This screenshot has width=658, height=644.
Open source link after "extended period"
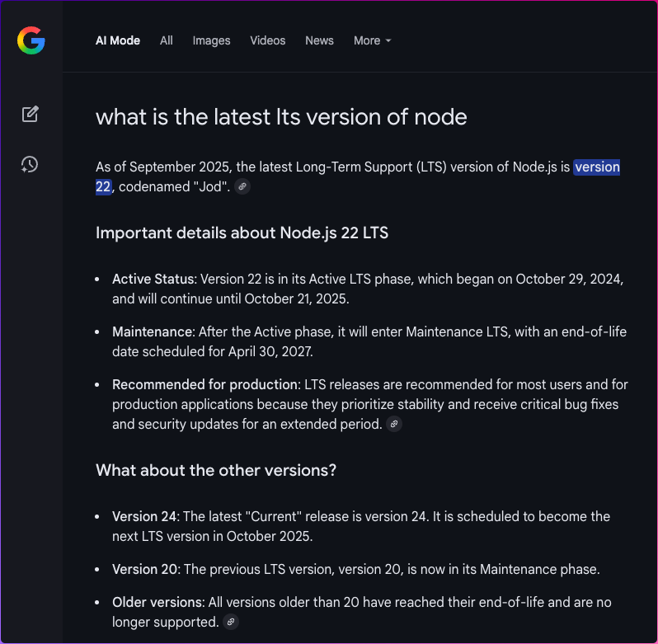394,425
